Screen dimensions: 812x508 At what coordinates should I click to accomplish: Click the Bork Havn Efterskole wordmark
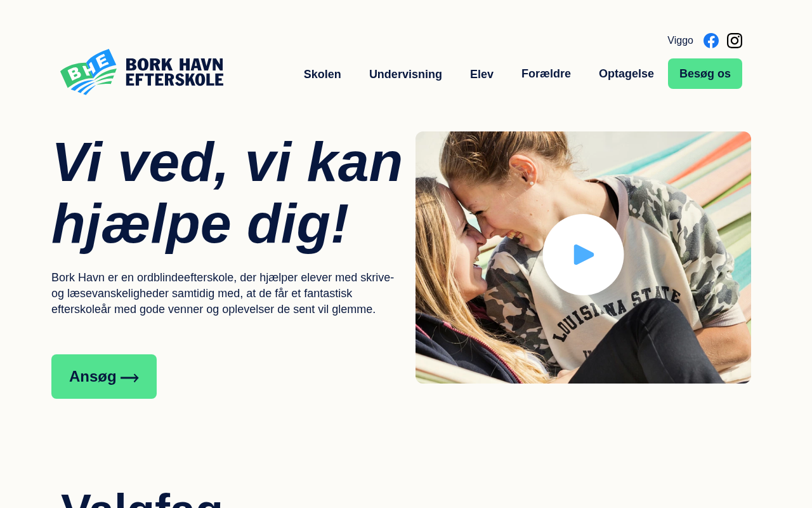pos(174,72)
